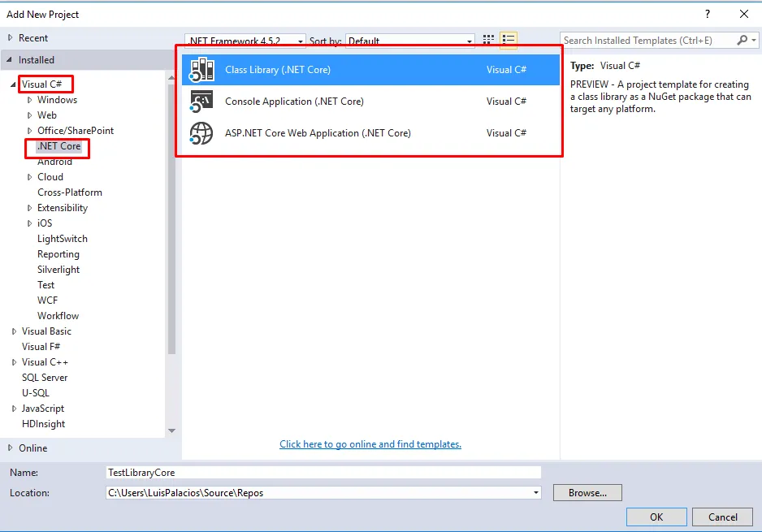Click the Browse... button

587,493
